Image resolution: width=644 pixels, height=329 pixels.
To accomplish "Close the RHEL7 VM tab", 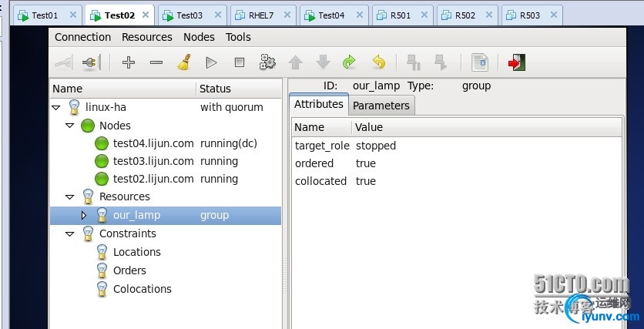I will tap(287, 15).
